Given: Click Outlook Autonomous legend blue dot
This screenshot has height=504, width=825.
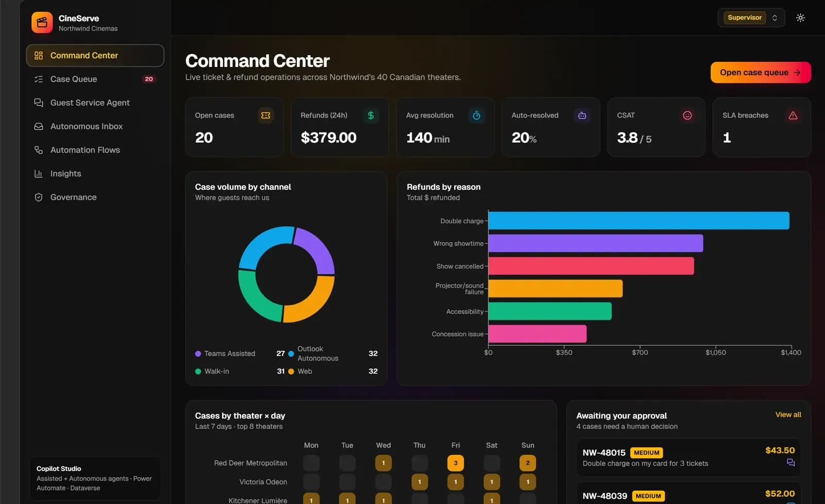Looking at the screenshot, I should point(291,354).
